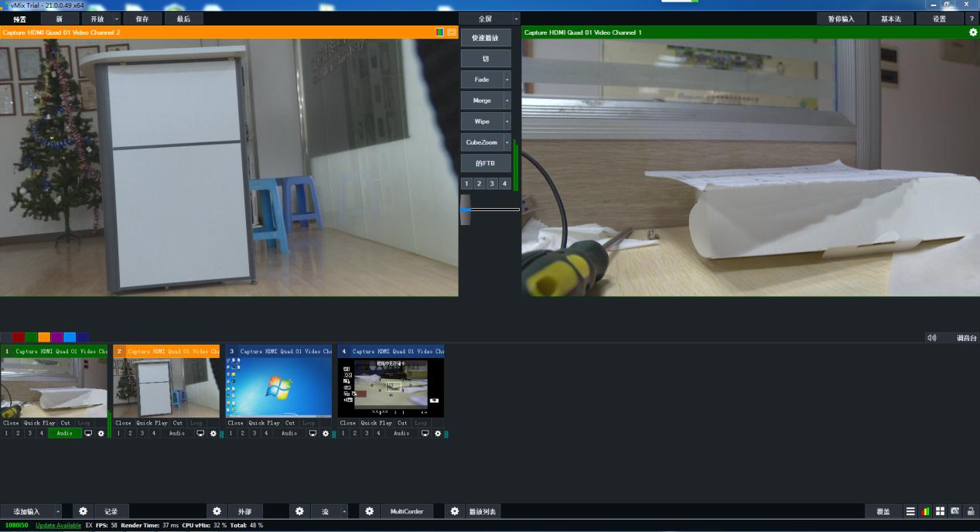Viewport: 980px width, 532px height.
Task: Open the 基本法 menu at top right
Action: pyautogui.click(x=891, y=19)
